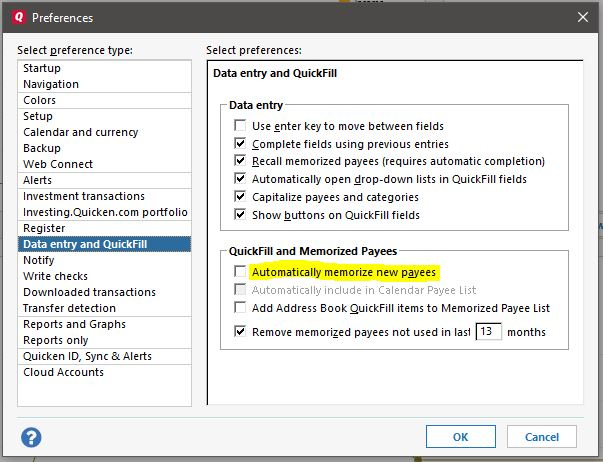
Task: Uncheck Complete fields using previous entries
Action: pos(240,143)
